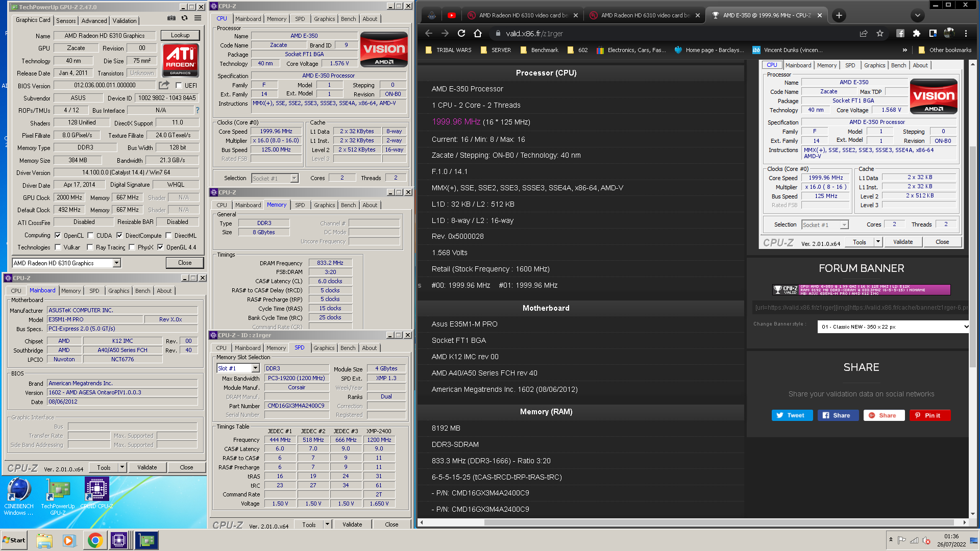Open a new Chrome tab with the plus button
Viewport: 980px width, 551px height.
(839, 15)
